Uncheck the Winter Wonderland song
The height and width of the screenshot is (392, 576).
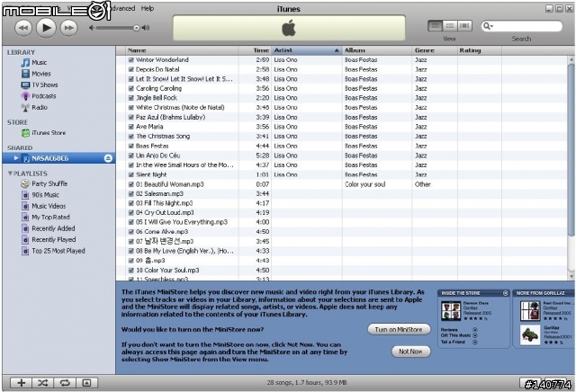131,60
